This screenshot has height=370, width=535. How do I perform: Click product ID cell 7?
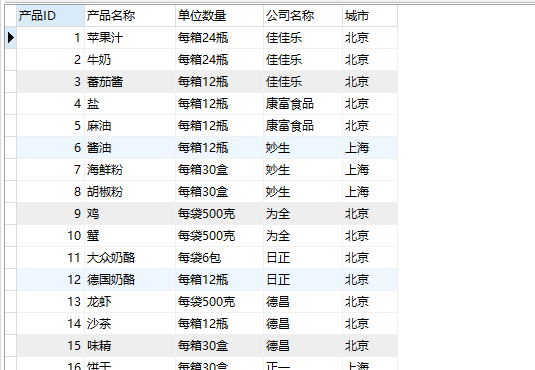tap(50, 170)
